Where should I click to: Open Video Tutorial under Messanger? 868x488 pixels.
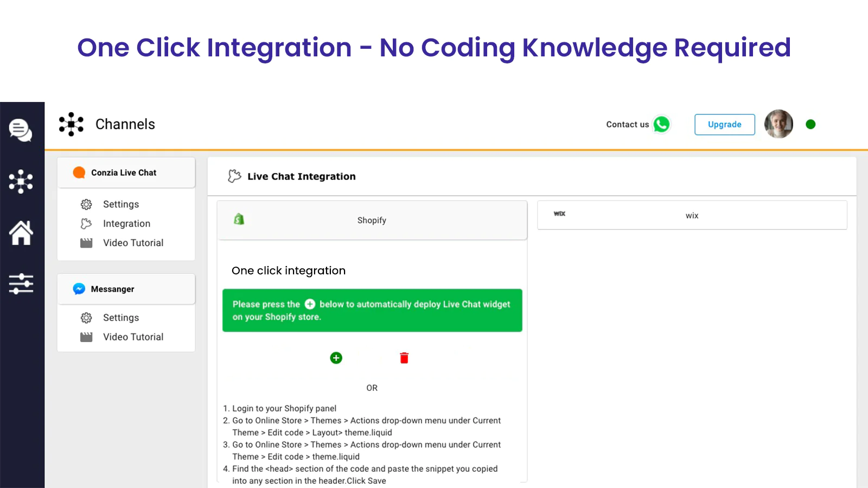coord(133,337)
